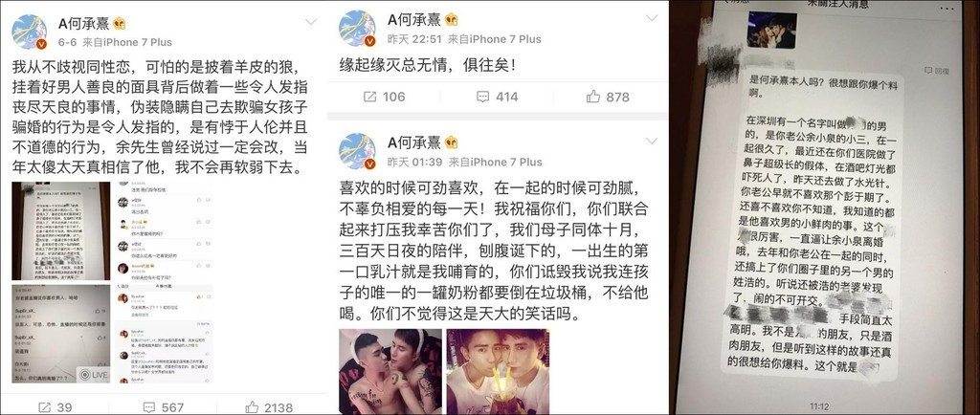980x415 pixels.
Task: Open the avatar on the 22:51 post
Action: (x=357, y=29)
